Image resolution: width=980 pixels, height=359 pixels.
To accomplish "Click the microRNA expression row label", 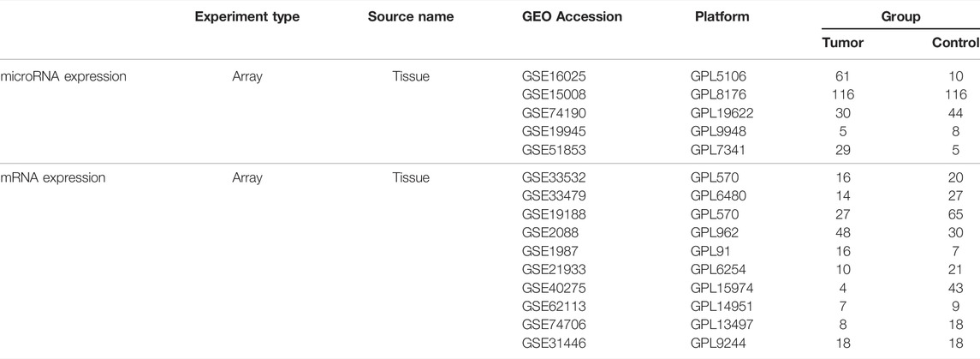I will (x=63, y=77).
